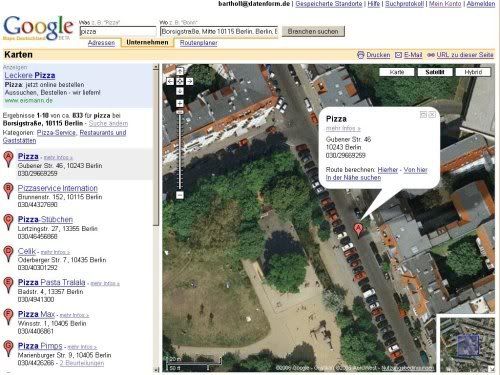This screenshot has width=500, height=375.
Task: Open the Celik result
Action: [27, 251]
